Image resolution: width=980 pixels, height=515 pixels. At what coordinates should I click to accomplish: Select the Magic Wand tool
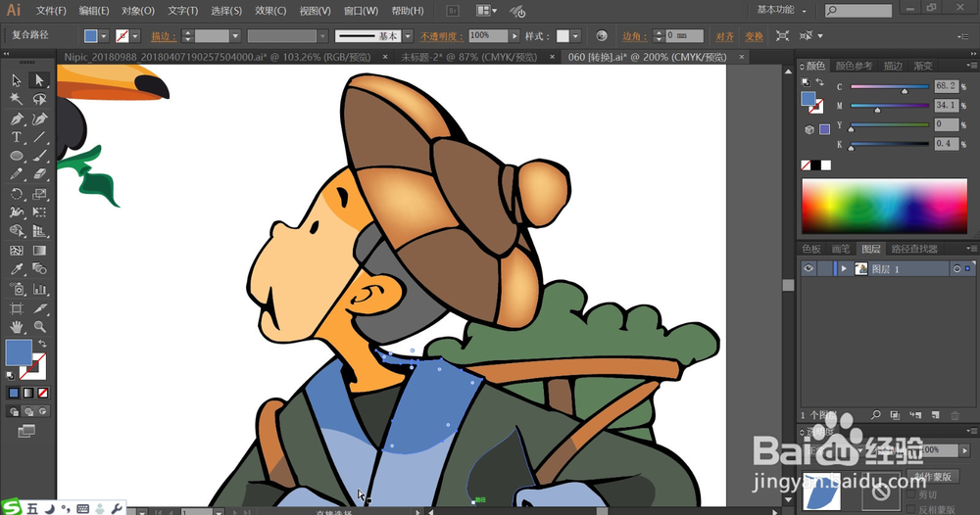(17, 99)
